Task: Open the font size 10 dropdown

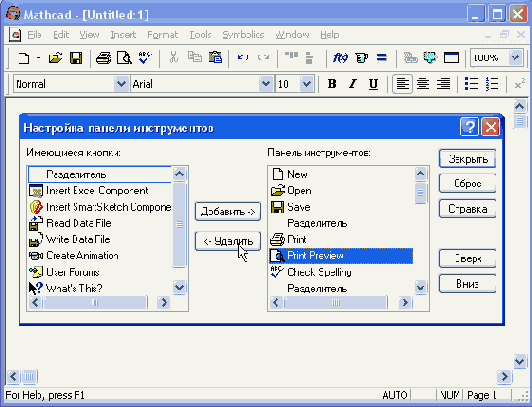Action: [307, 84]
